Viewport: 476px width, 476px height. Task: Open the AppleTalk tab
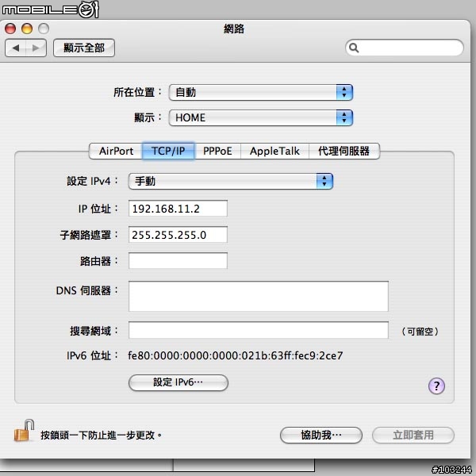pos(274,152)
